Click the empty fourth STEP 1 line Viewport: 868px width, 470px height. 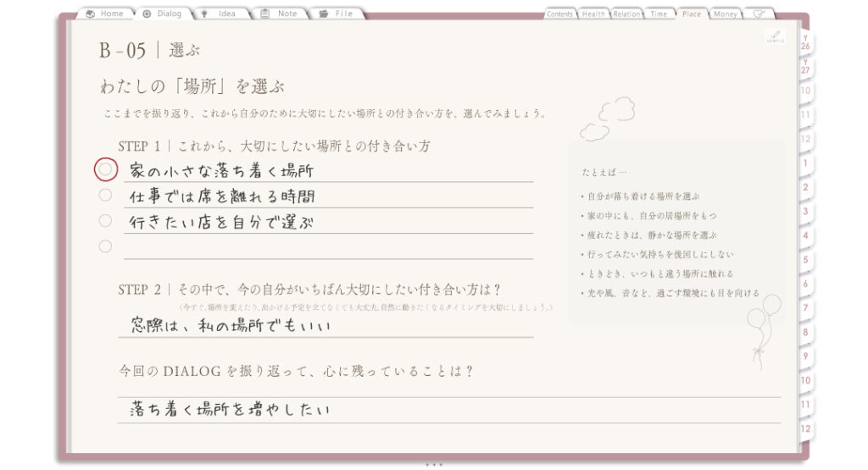328,247
